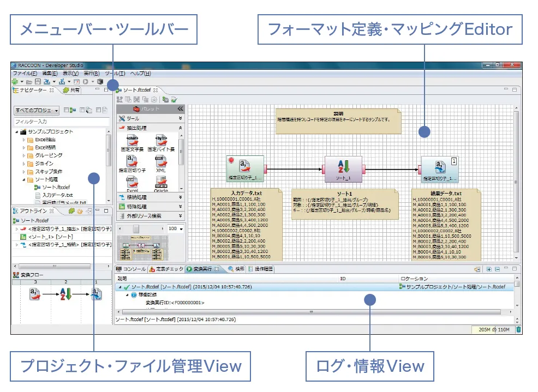The image size is (538, 392).
Task: Click the gear settings icon in the editor toolbar
Action: coord(154,99)
